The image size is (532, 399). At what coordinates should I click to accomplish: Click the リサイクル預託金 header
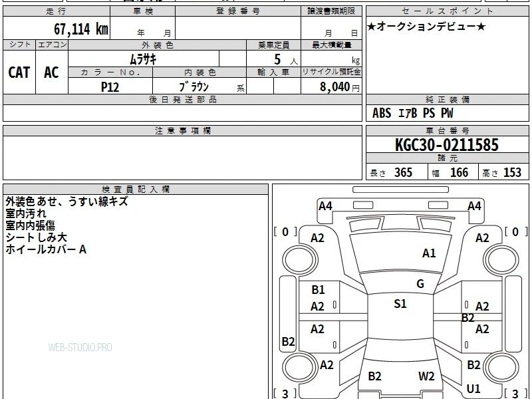point(331,72)
